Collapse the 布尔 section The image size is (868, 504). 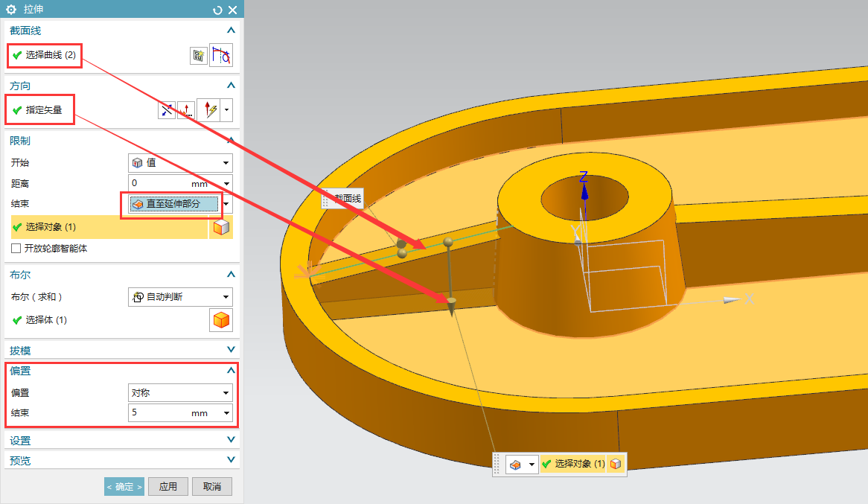pyautogui.click(x=231, y=274)
